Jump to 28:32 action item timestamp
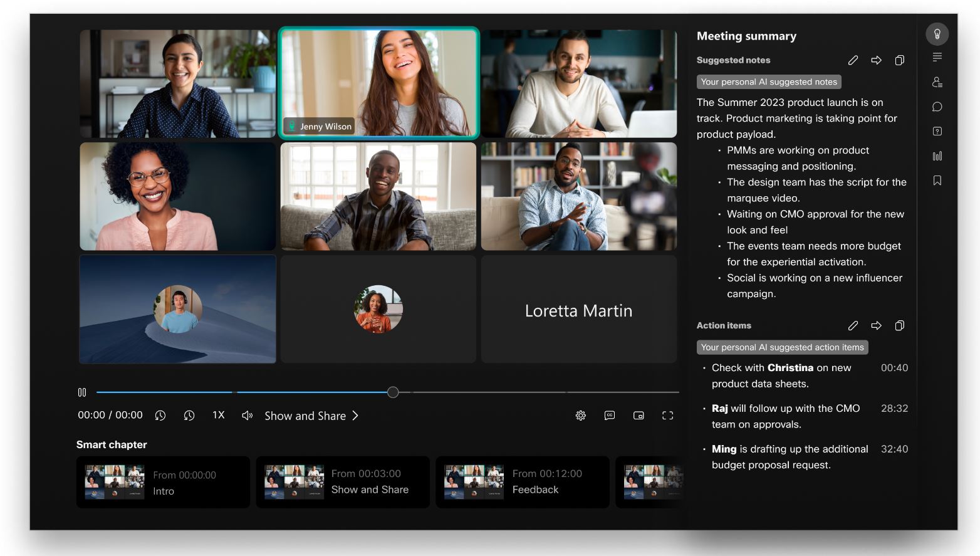Image resolution: width=980 pixels, height=556 pixels. tap(894, 408)
